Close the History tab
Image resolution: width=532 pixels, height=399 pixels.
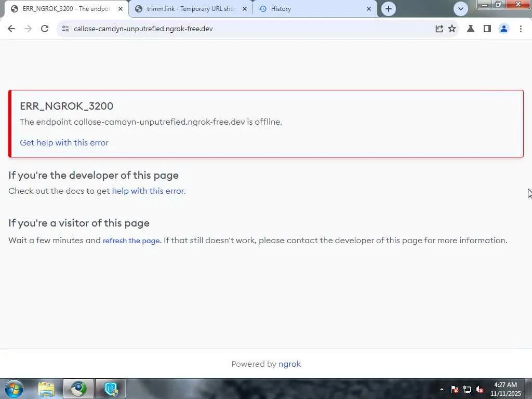369,9
